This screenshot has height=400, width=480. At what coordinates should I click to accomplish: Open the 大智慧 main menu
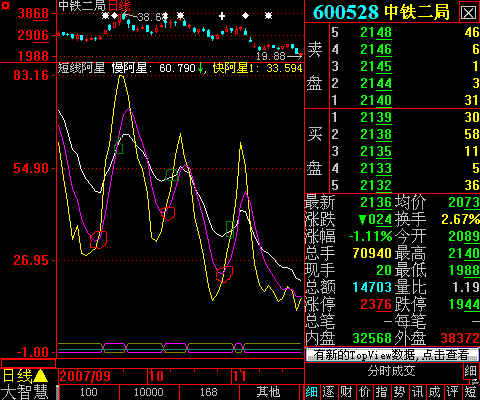[25, 392]
